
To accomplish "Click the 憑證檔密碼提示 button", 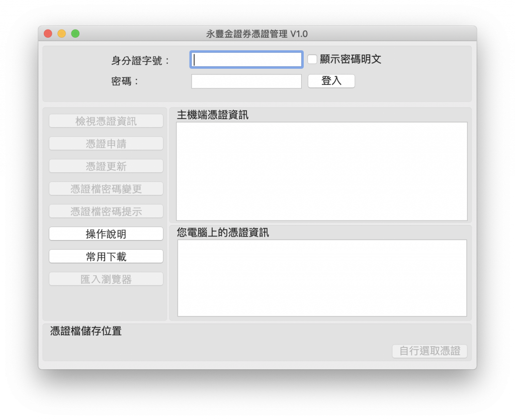I will [106, 212].
